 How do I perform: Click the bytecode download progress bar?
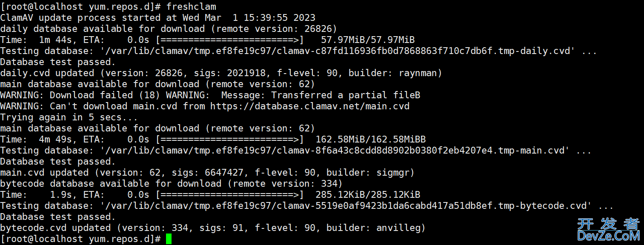(230, 195)
